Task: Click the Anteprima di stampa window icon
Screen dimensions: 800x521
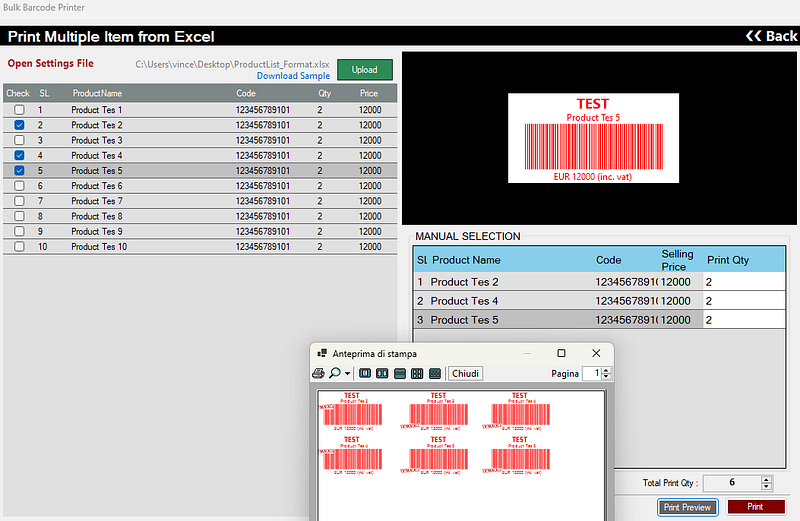Action: coord(322,353)
